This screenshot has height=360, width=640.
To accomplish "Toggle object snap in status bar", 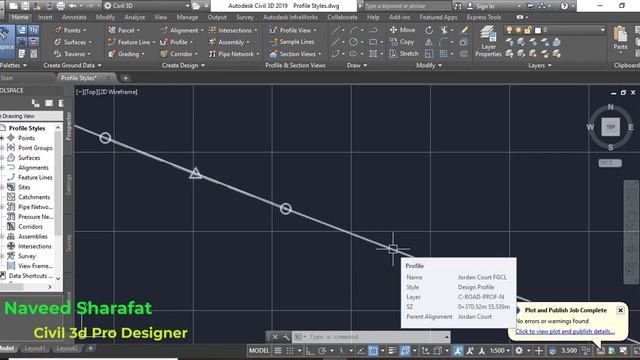I will click(373, 351).
